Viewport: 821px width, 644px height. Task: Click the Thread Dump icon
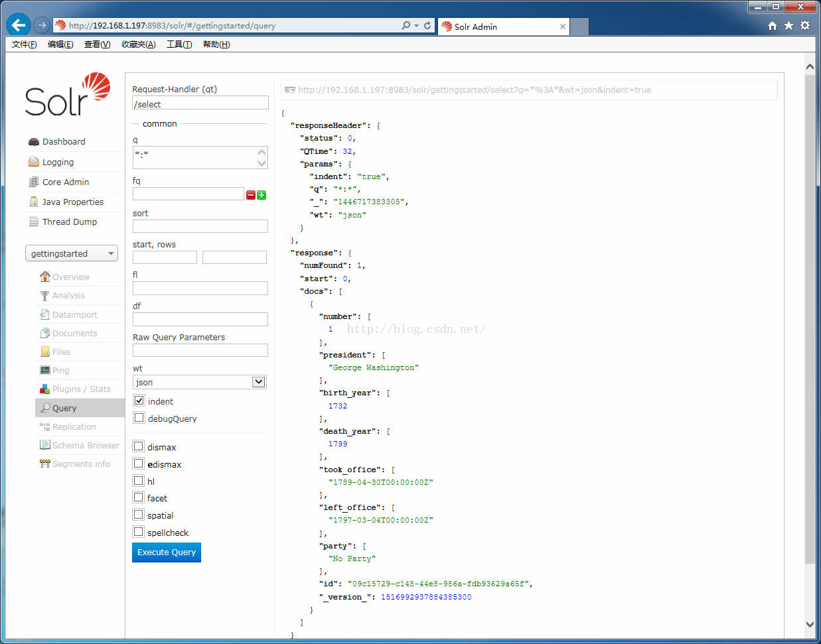click(34, 222)
